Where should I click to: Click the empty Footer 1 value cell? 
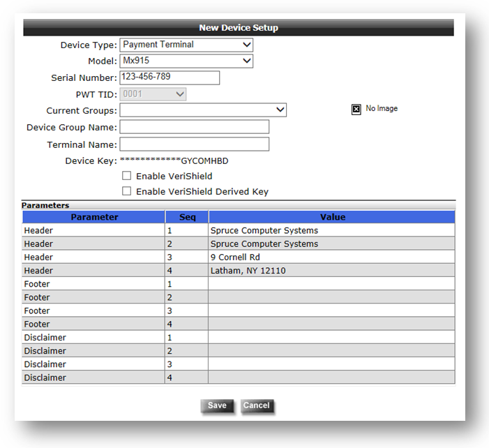[331, 284]
